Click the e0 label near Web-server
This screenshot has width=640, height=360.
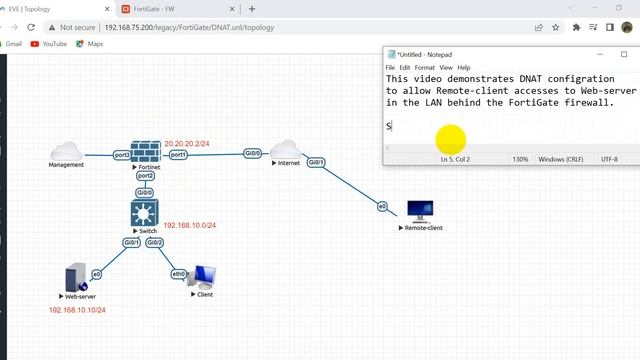(96, 275)
